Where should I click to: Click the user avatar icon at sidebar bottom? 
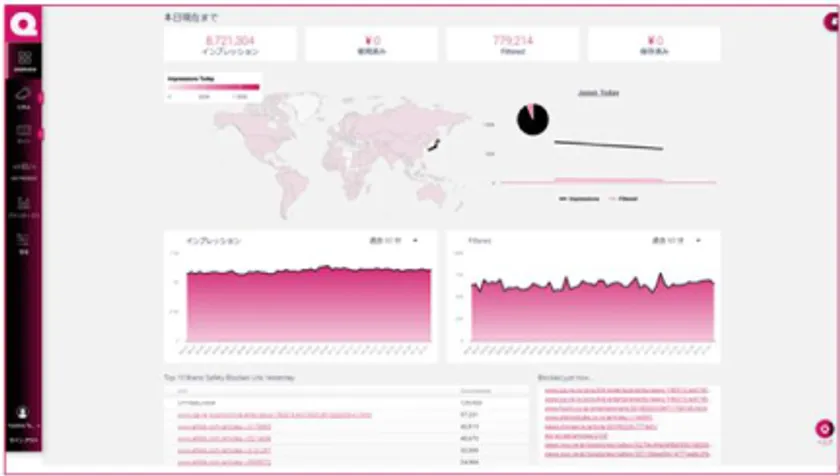22,412
